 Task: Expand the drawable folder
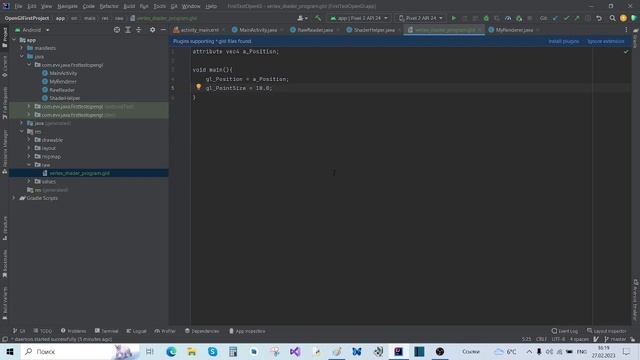(x=29, y=140)
